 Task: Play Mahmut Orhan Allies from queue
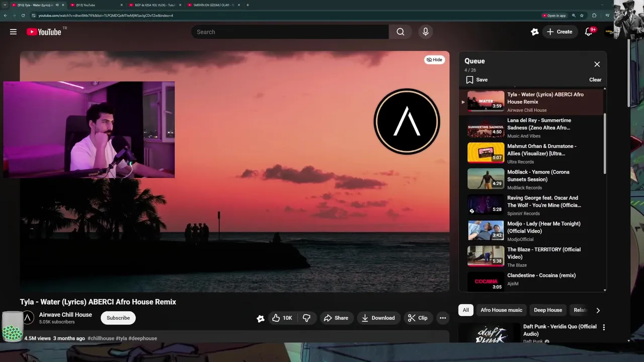(532, 153)
